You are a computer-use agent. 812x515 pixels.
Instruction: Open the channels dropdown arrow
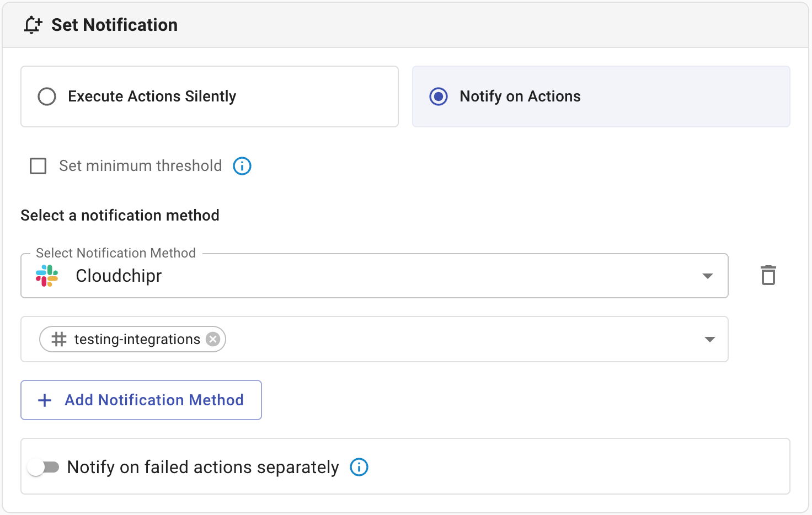pos(710,340)
